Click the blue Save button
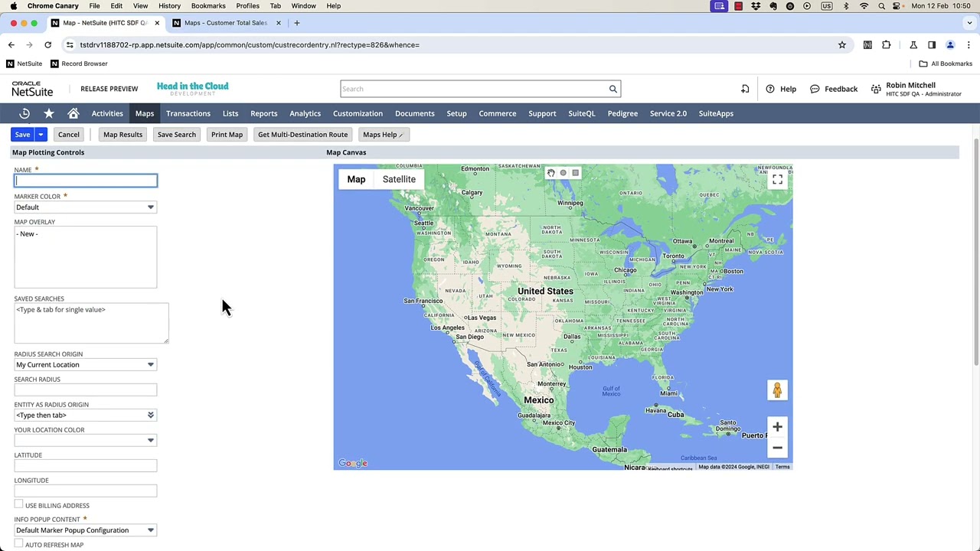The image size is (980, 551). [x=22, y=135]
